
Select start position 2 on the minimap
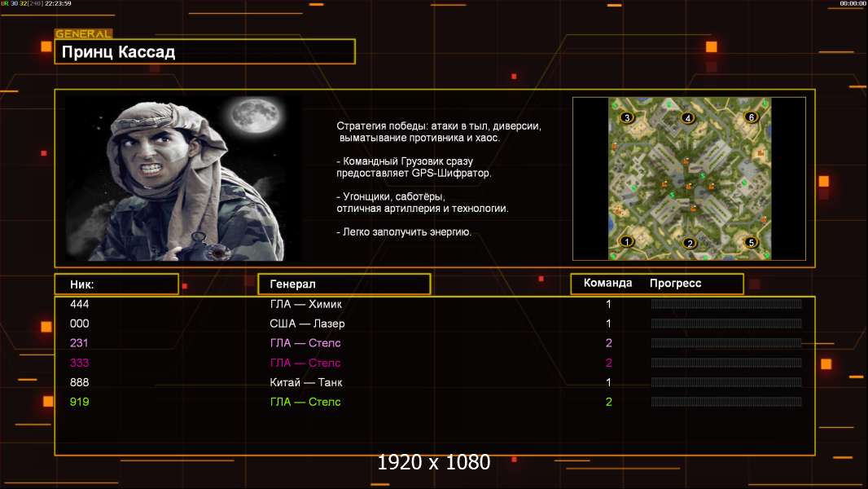pos(690,243)
